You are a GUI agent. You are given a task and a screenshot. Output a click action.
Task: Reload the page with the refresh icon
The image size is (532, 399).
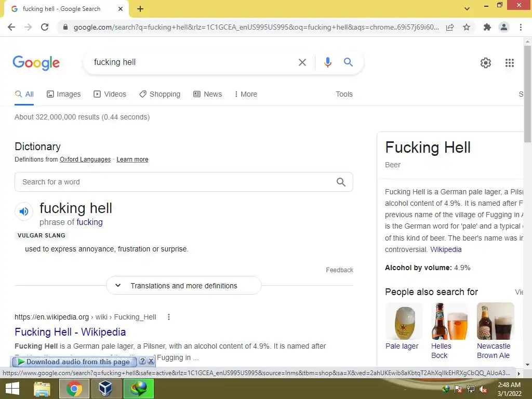(45, 27)
